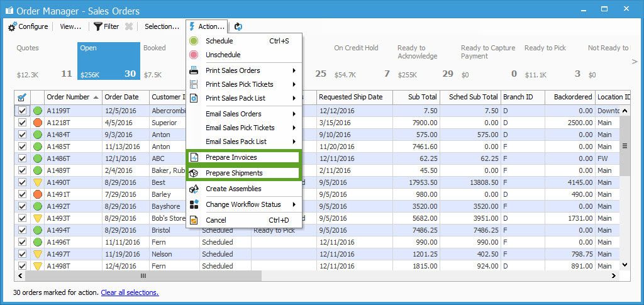Image resolution: width=644 pixels, height=305 pixels.
Task: Click green status circle for order A1486T
Action: (38, 158)
